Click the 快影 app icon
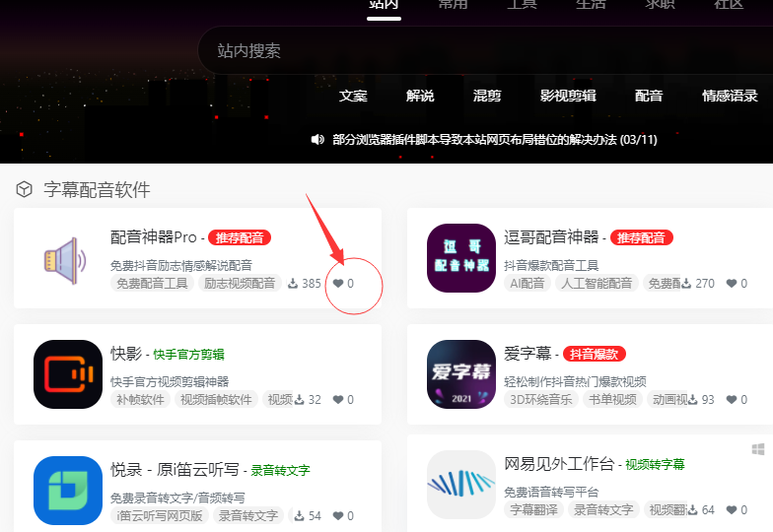The height and width of the screenshot is (532, 773). click(x=68, y=374)
